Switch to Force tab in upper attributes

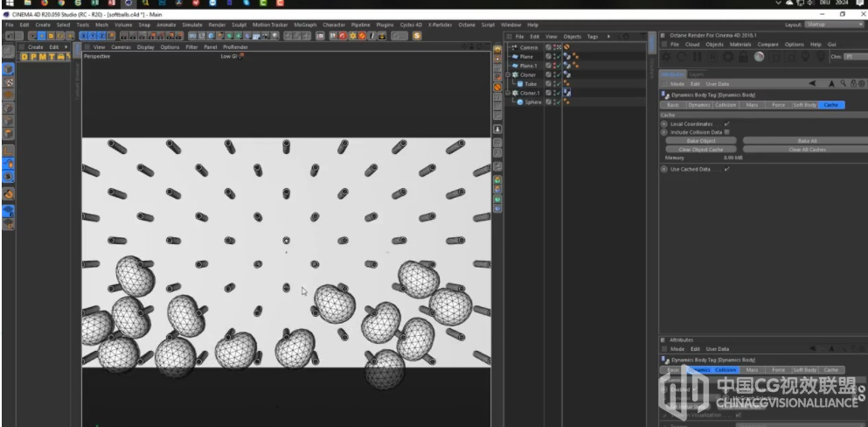tap(778, 105)
